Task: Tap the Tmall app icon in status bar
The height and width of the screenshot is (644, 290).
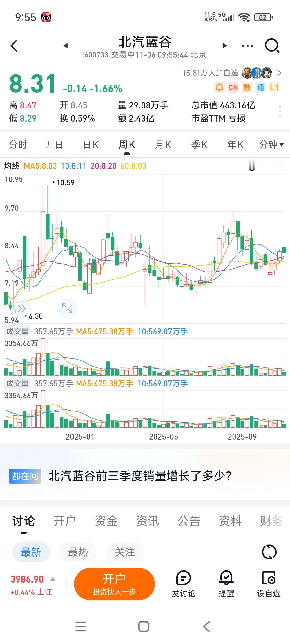Action: [46, 17]
